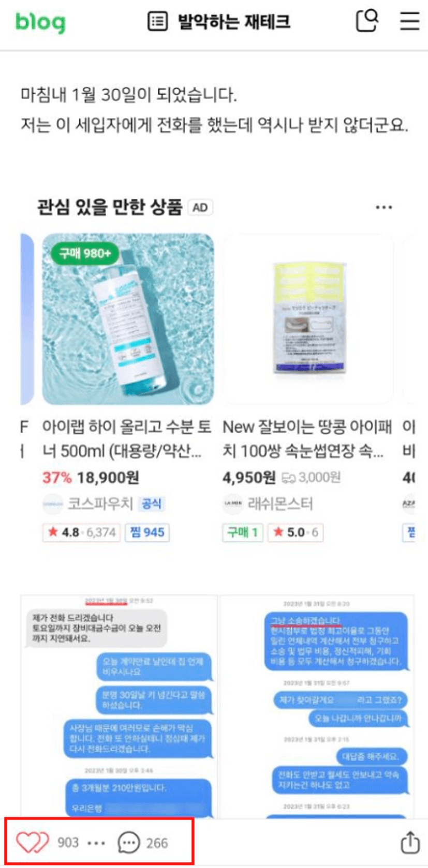The image size is (428, 868).
Task: Expand ad options with three dots
Action: tap(383, 207)
